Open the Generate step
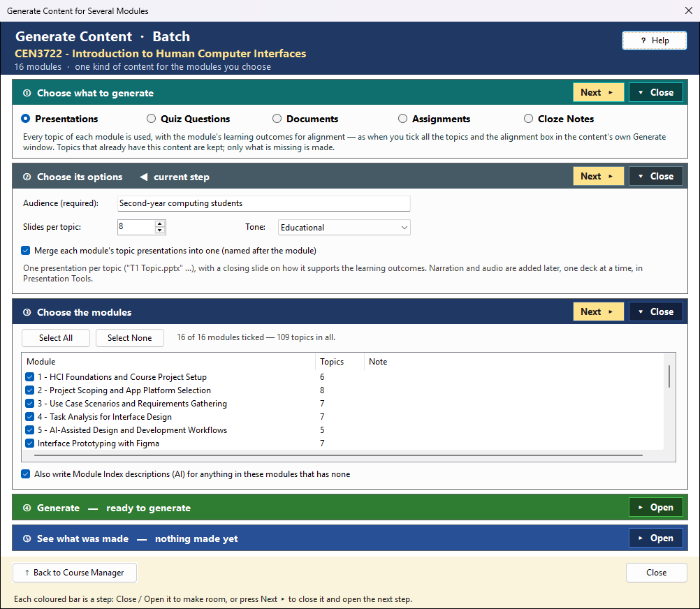 [x=656, y=507]
